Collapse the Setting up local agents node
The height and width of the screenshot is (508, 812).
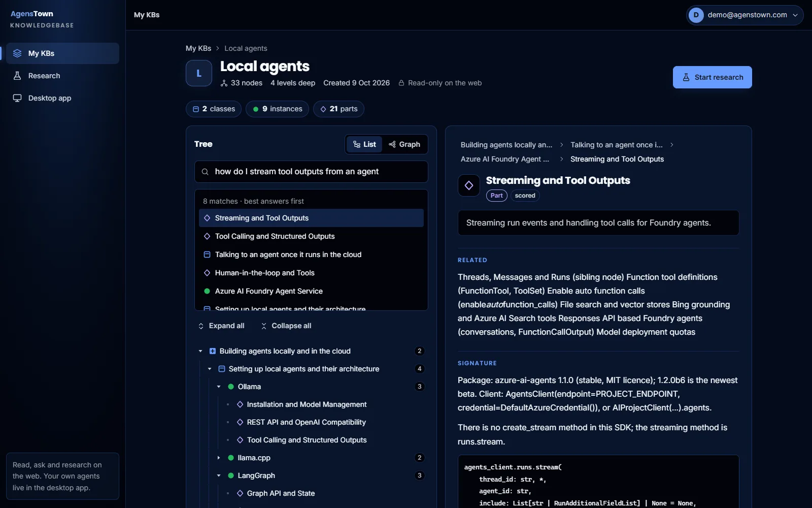210,369
